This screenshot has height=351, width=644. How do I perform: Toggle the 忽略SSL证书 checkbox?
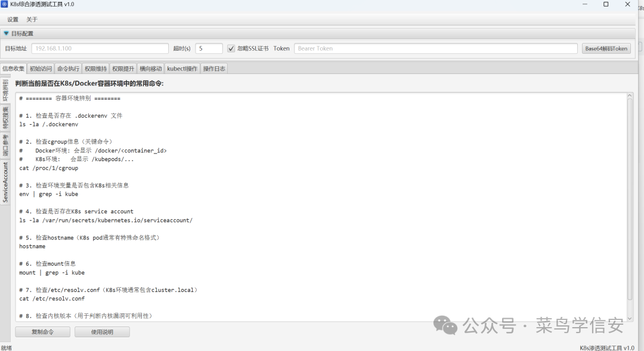231,48
